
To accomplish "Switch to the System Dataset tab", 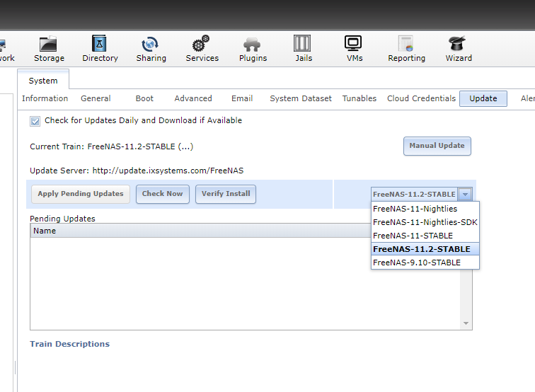I will click(x=301, y=98).
